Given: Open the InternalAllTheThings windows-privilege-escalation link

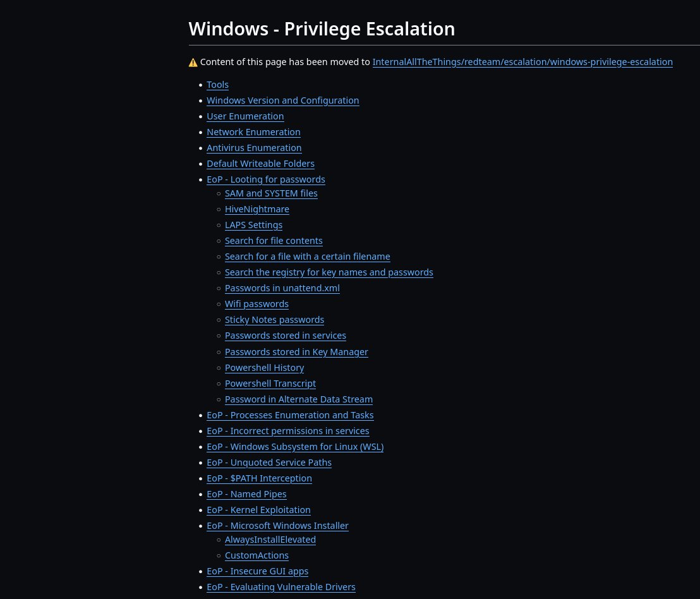Looking at the screenshot, I should [522, 62].
